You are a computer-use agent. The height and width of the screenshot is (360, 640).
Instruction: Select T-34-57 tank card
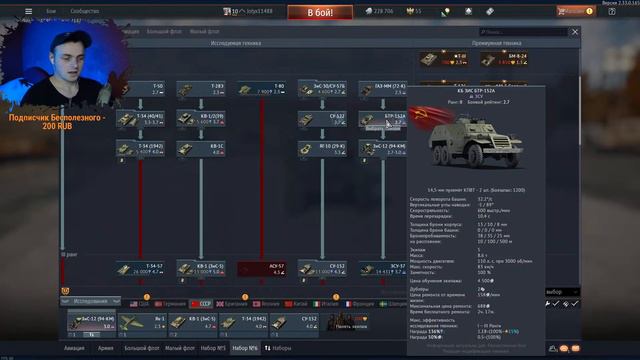(140, 269)
